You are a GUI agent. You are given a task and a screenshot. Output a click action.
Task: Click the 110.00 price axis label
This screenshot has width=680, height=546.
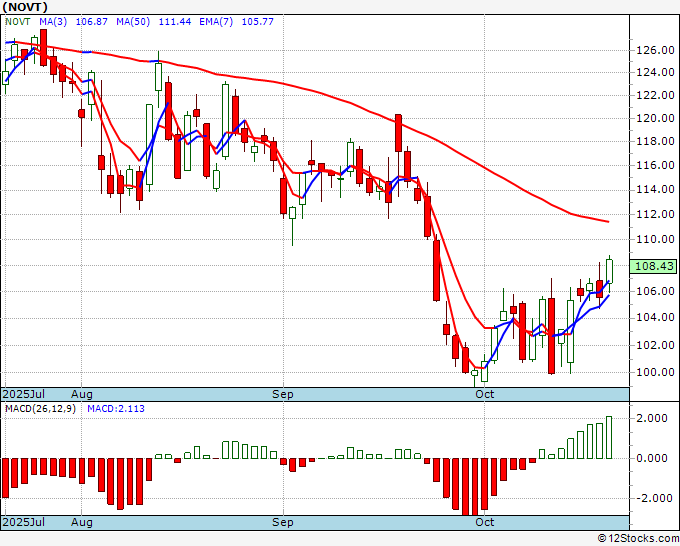point(655,239)
